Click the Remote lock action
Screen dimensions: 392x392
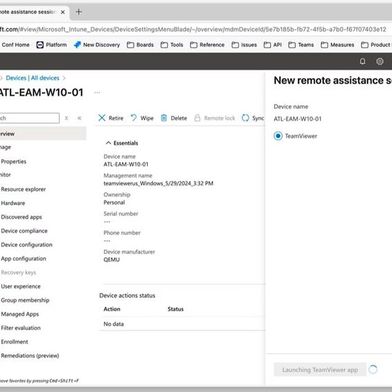(x=214, y=118)
